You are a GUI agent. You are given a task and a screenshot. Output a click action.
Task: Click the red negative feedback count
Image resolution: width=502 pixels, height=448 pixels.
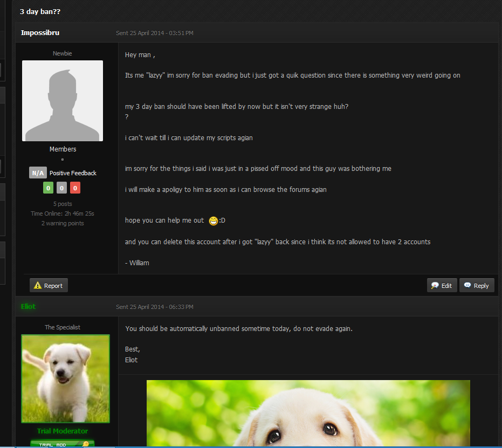[75, 188]
